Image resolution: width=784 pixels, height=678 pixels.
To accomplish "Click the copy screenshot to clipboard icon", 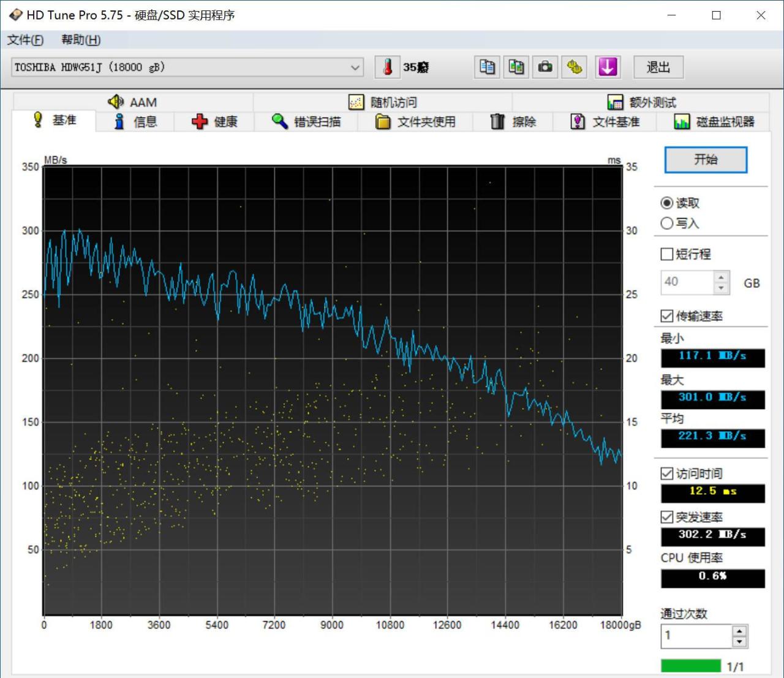I will pos(516,67).
